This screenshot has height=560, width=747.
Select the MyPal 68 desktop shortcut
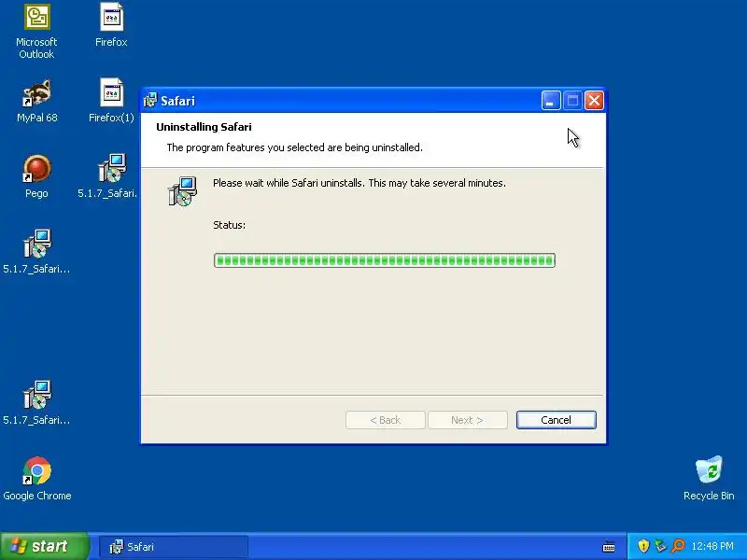[x=36, y=101]
